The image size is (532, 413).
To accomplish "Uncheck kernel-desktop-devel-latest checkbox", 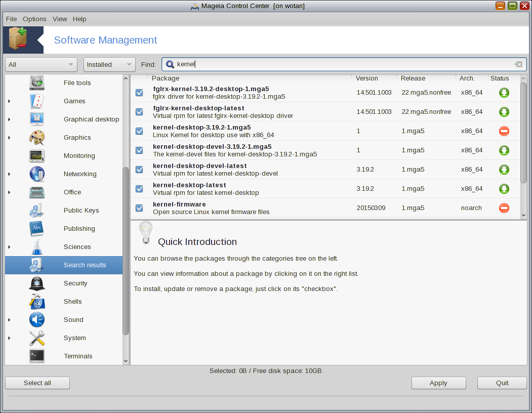I will [139, 170].
